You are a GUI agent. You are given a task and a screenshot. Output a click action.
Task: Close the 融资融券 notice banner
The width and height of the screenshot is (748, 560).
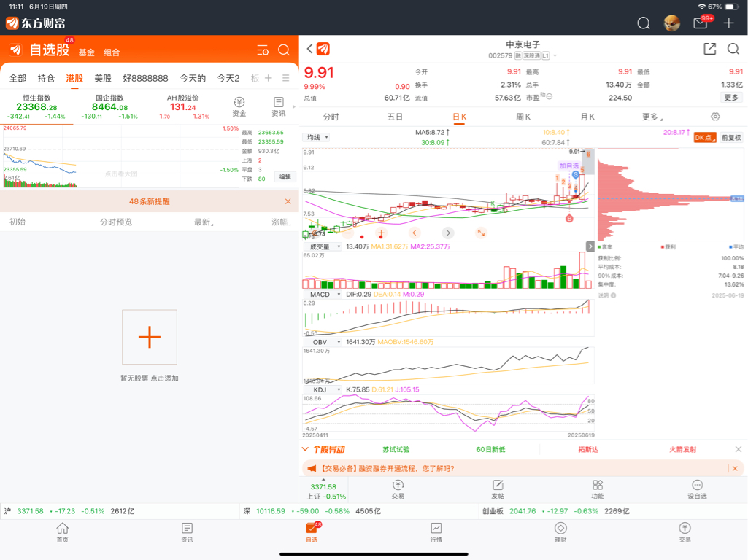735,469
